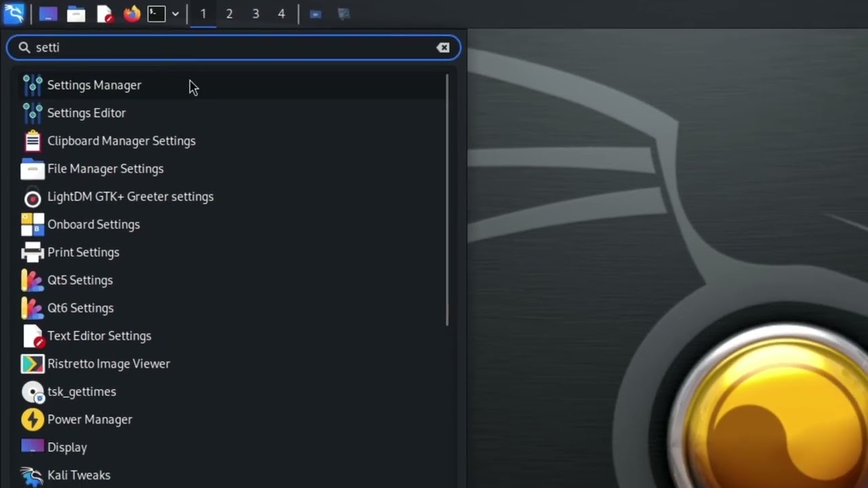Click the File Manager Settings folder icon
The image size is (868, 488).
[x=33, y=168]
